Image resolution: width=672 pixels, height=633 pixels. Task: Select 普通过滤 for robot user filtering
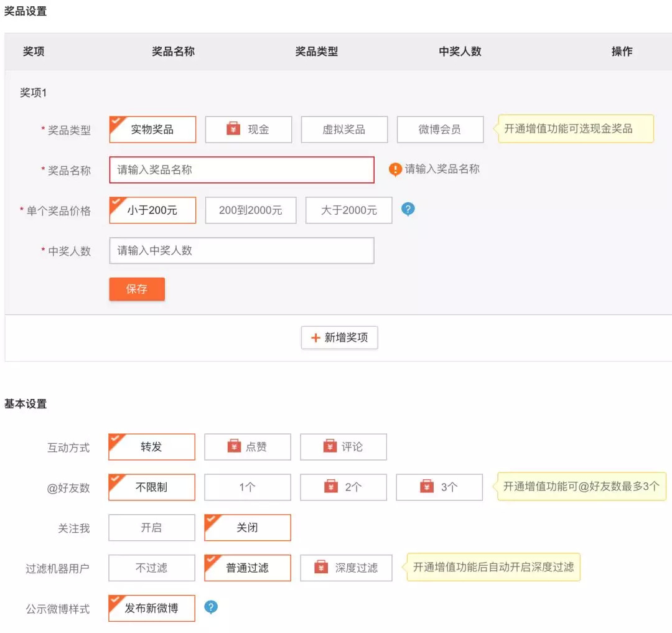coord(248,568)
